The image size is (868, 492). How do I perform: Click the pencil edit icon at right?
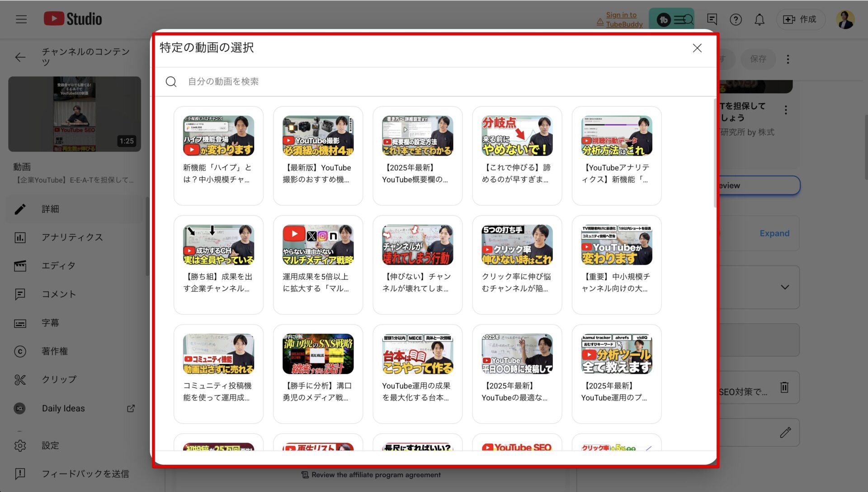coord(785,433)
